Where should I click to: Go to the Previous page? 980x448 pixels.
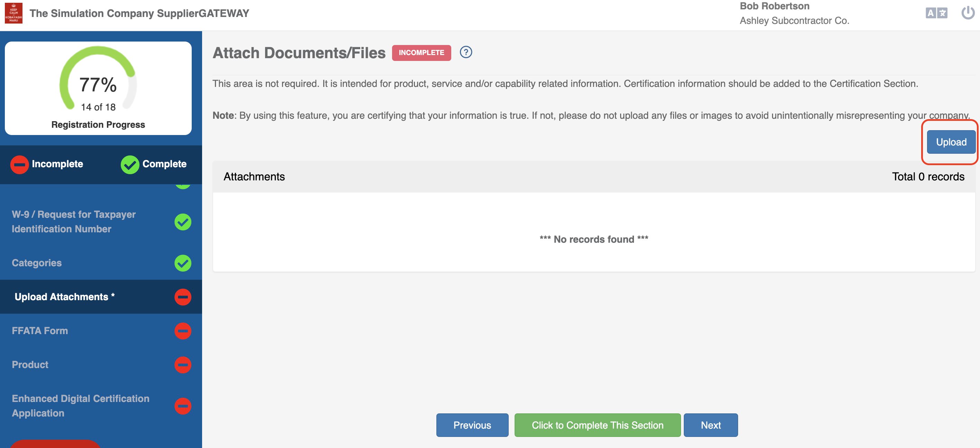472,425
